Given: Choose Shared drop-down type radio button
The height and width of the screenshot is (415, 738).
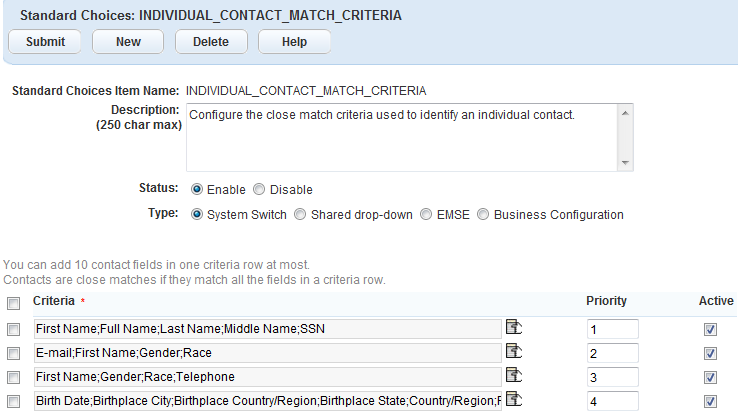Looking at the screenshot, I should 300,214.
